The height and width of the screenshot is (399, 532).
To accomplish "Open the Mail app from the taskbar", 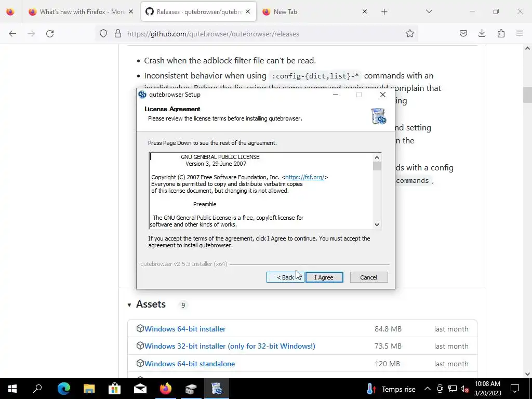I will pyautogui.click(x=140, y=389).
